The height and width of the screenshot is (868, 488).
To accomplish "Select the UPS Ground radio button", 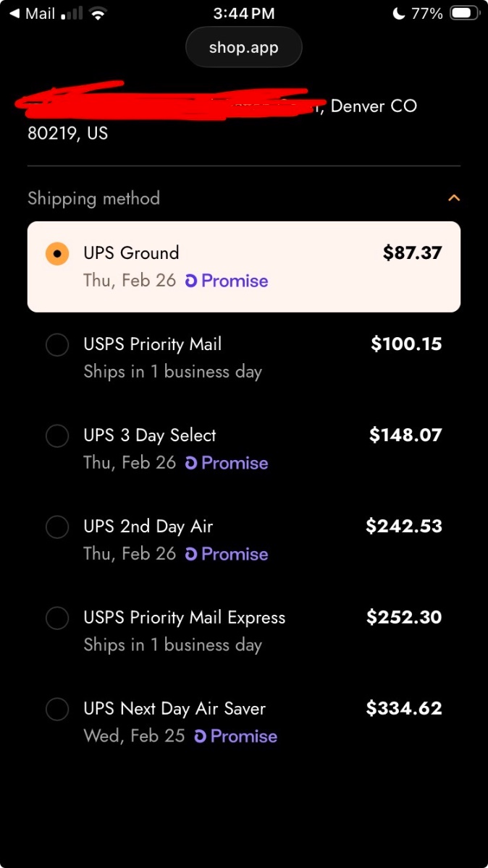I will pos(57,254).
